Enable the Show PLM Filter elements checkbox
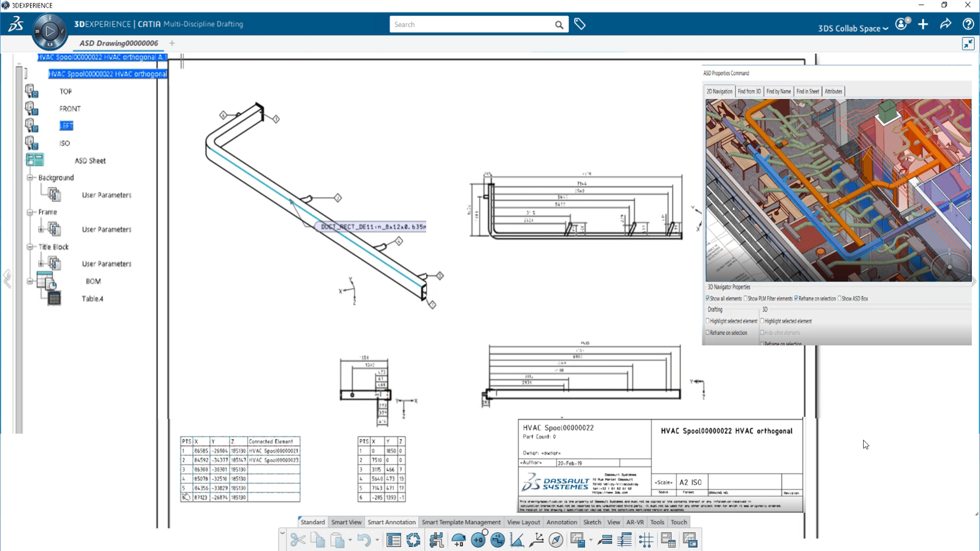980x551 pixels. [746, 298]
